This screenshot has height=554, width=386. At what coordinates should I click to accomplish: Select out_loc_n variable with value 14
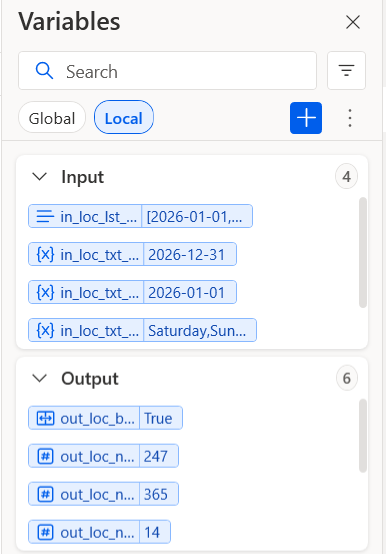97,532
